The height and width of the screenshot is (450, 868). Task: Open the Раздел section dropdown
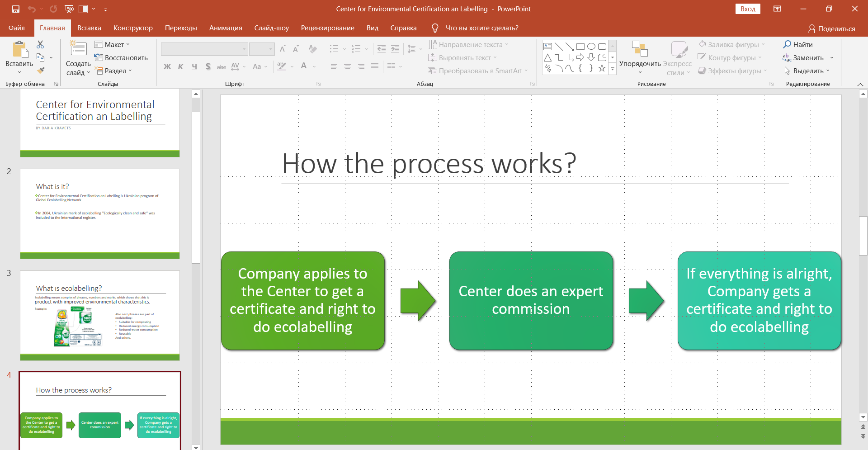click(113, 71)
